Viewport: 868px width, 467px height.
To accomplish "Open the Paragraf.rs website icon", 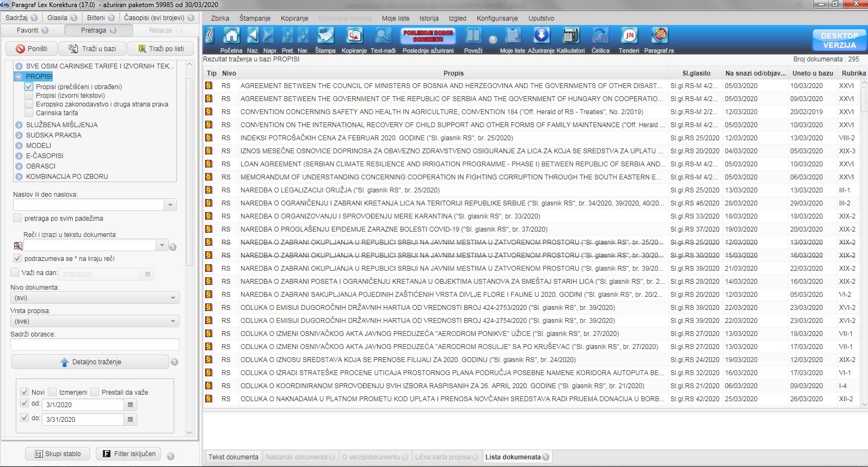I will coord(659,36).
